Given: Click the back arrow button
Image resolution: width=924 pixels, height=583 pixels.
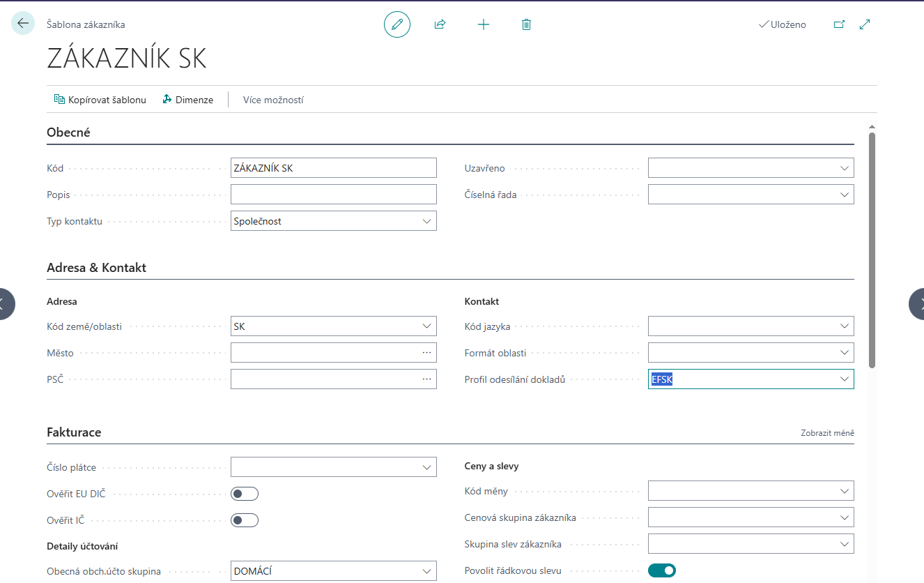Looking at the screenshot, I should click(x=23, y=24).
